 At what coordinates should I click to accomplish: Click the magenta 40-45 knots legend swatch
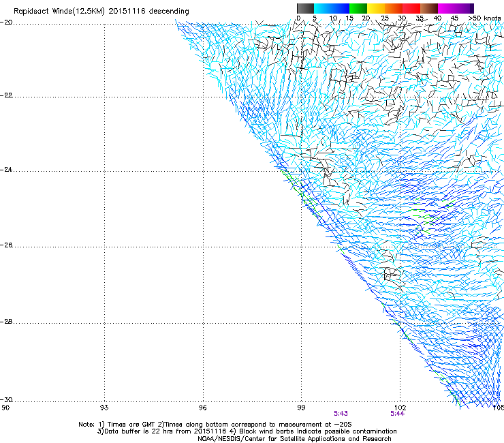[447, 8]
